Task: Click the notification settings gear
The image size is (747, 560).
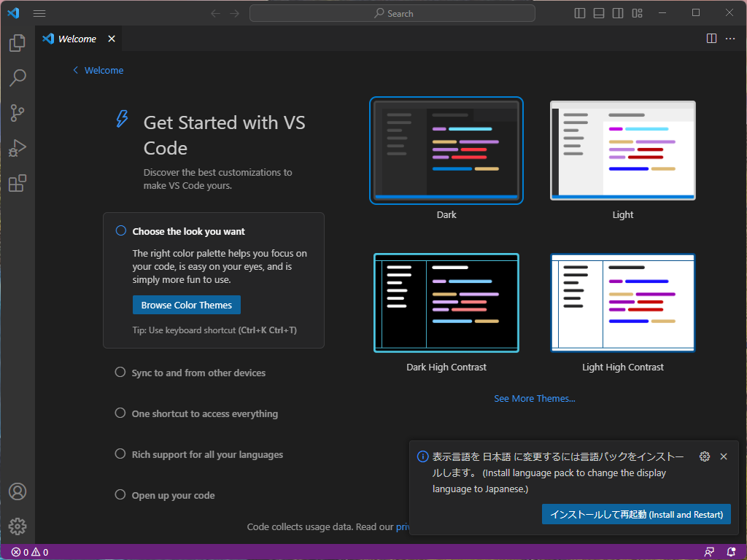Action: (704, 456)
